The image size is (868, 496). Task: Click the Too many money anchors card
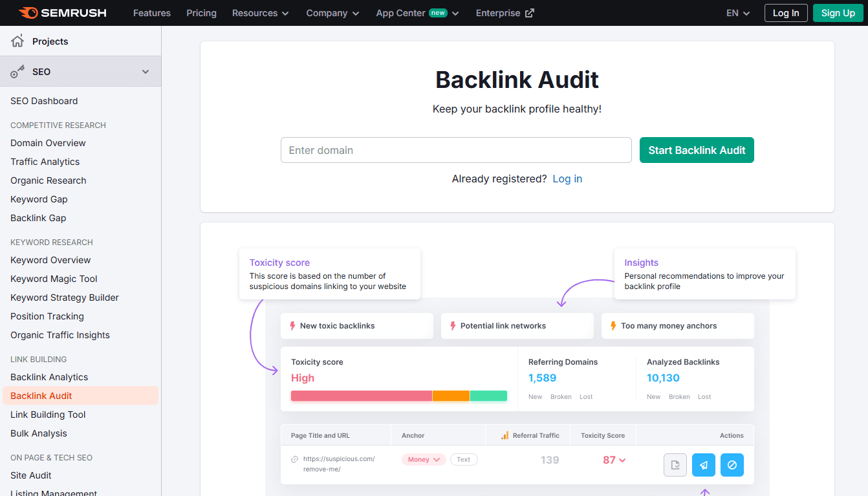tap(678, 326)
